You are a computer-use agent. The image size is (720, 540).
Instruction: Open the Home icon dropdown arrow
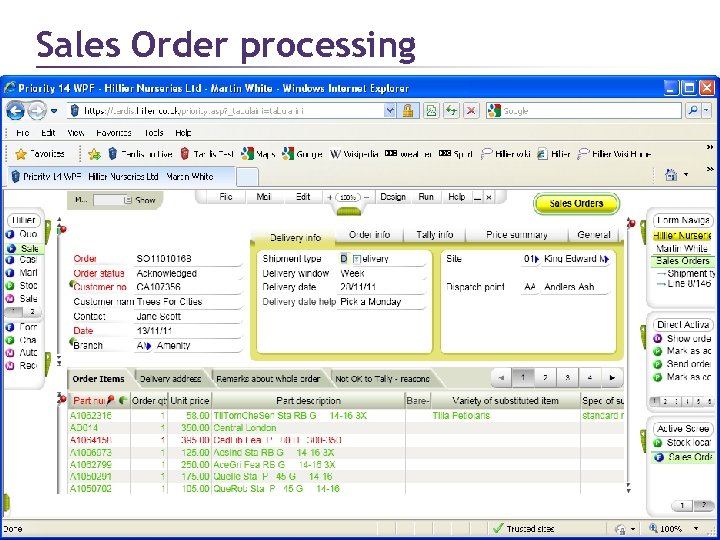coord(686,175)
